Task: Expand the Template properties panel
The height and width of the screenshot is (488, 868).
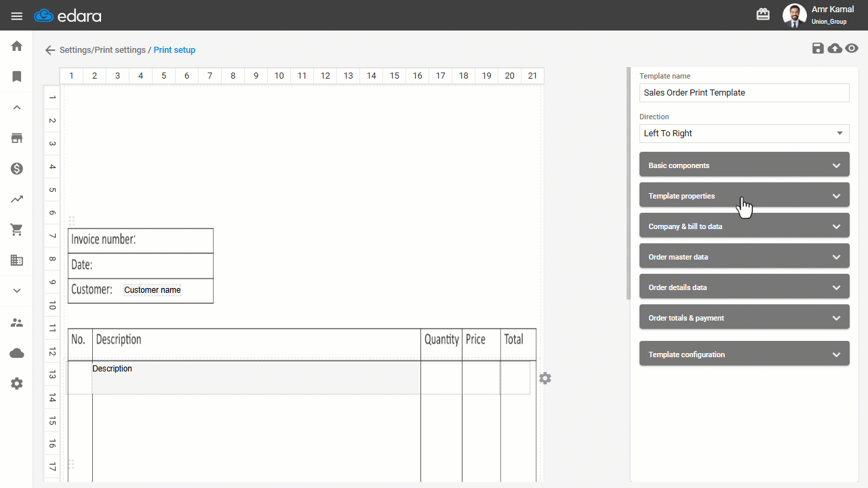Action: pos(745,195)
